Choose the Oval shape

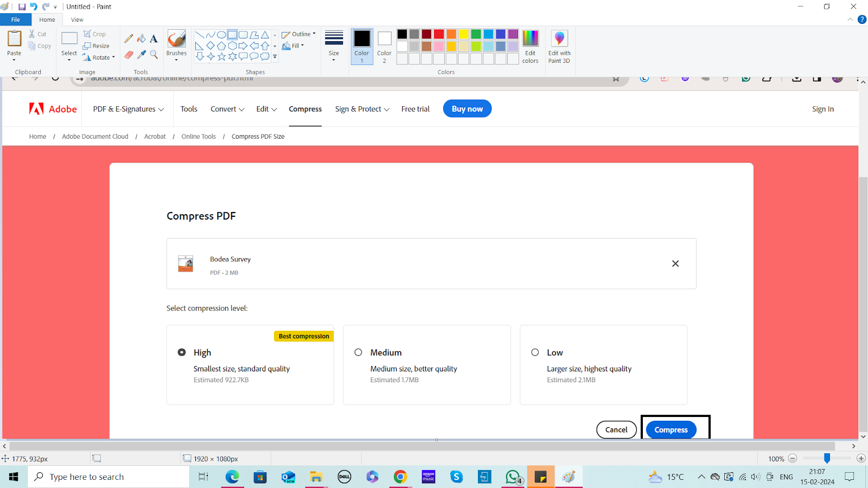click(221, 35)
